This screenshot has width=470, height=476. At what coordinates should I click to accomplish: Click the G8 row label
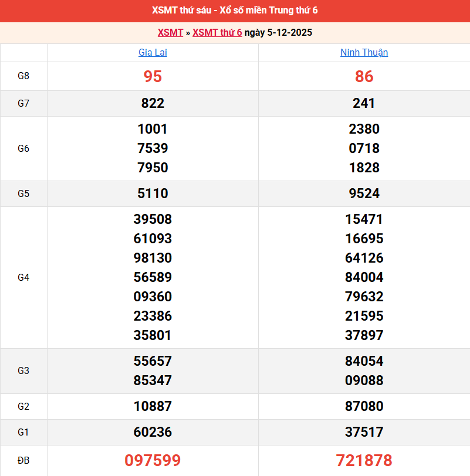23,76
